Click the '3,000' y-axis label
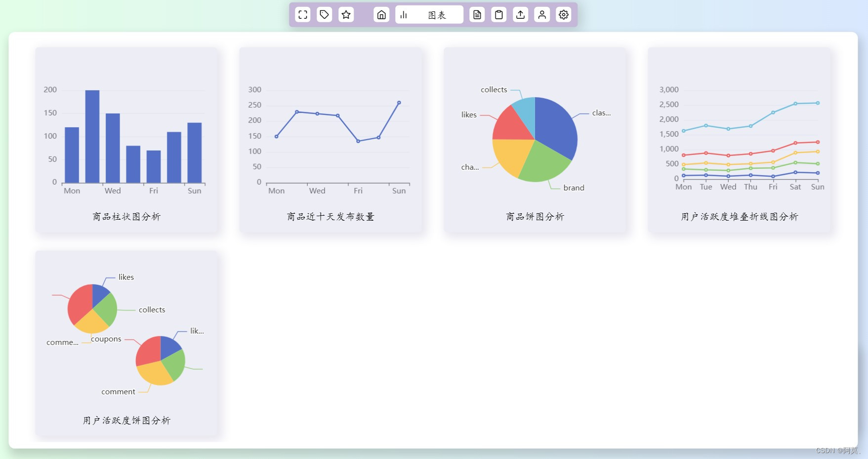 (x=669, y=90)
